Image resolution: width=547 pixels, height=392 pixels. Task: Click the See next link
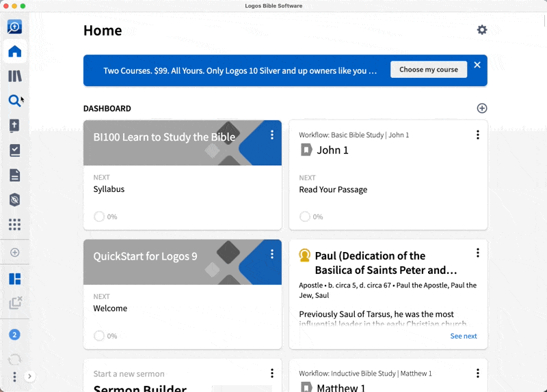pos(464,336)
